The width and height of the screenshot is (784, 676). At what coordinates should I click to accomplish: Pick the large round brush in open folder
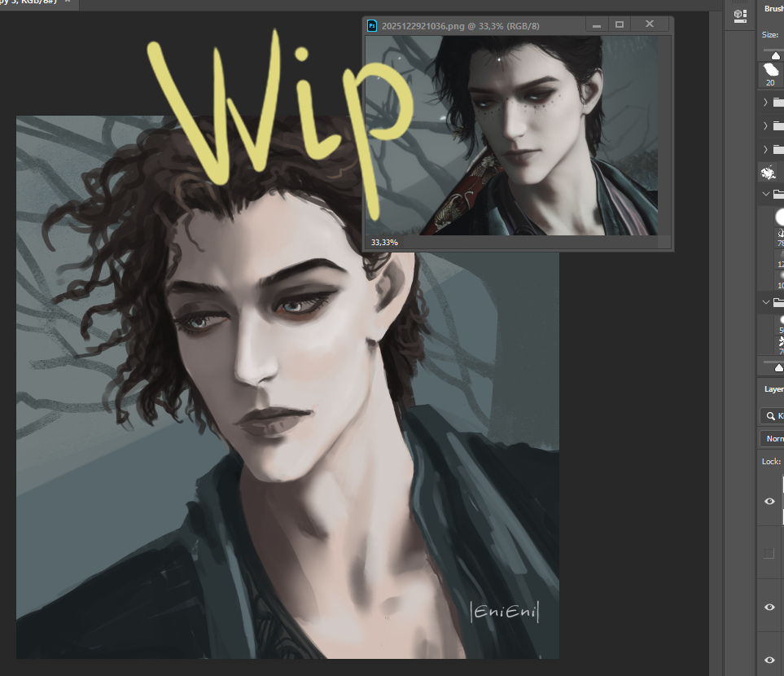pos(777,216)
